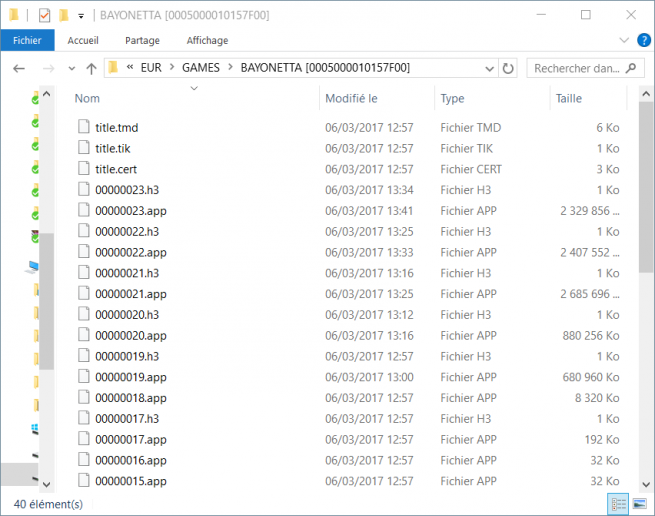Go forward with the right arrow
Screen dimensions: 655x516
pyautogui.click(x=48, y=68)
